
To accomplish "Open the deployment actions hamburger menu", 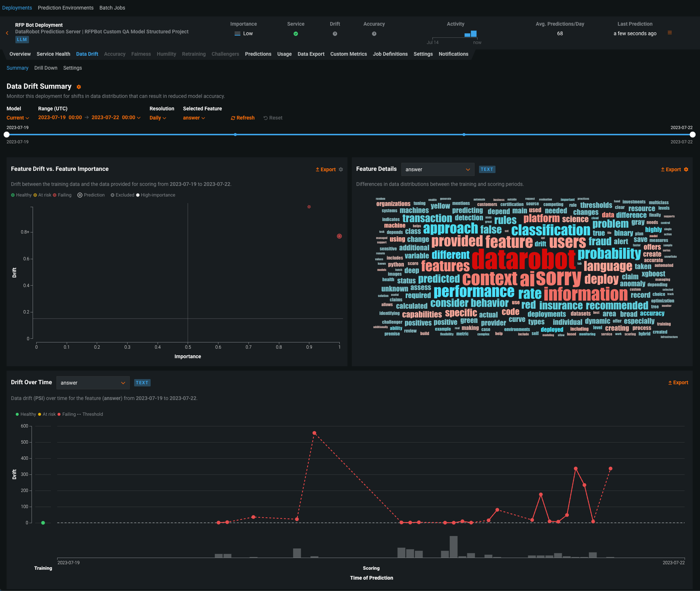I will coord(670,33).
